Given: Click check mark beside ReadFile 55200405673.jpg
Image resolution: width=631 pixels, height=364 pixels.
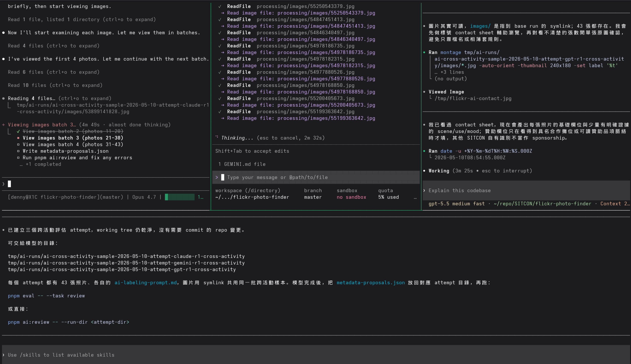Looking at the screenshot, I should (x=220, y=98).
